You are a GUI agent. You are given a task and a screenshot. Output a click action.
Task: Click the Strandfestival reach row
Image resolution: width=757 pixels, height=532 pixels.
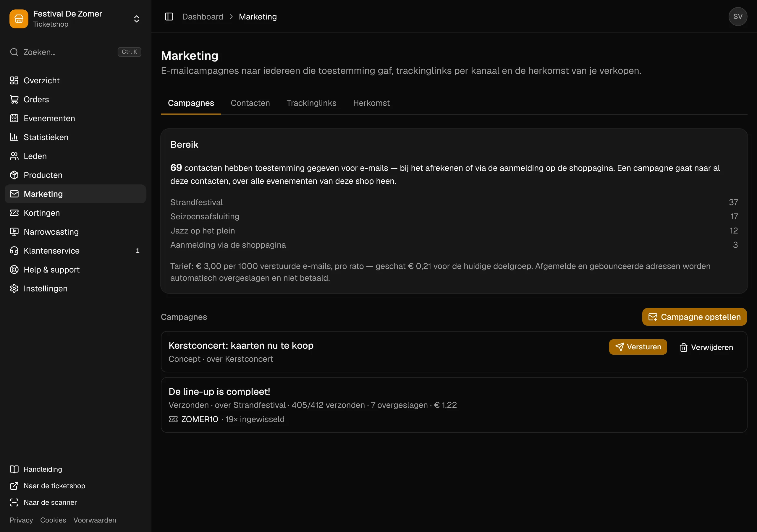(x=454, y=202)
